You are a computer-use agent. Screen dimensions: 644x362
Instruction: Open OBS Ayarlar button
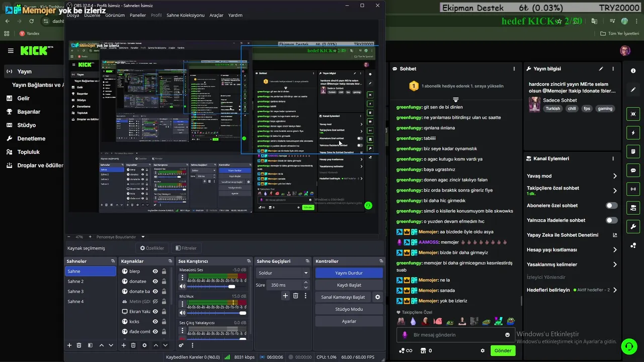(x=349, y=321)
